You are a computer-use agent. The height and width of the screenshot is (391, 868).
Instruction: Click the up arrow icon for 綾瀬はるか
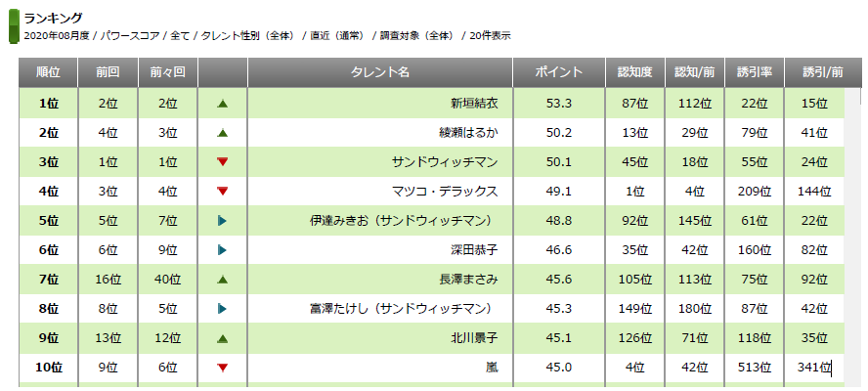(x=223, y=132)
